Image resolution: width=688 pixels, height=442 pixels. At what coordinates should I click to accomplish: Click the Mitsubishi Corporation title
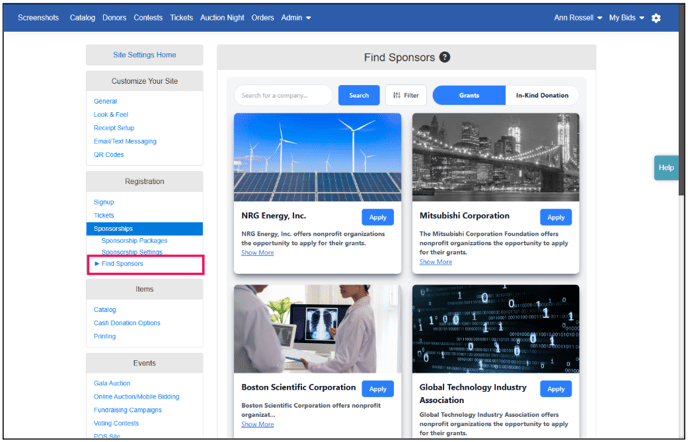[464, 216]
